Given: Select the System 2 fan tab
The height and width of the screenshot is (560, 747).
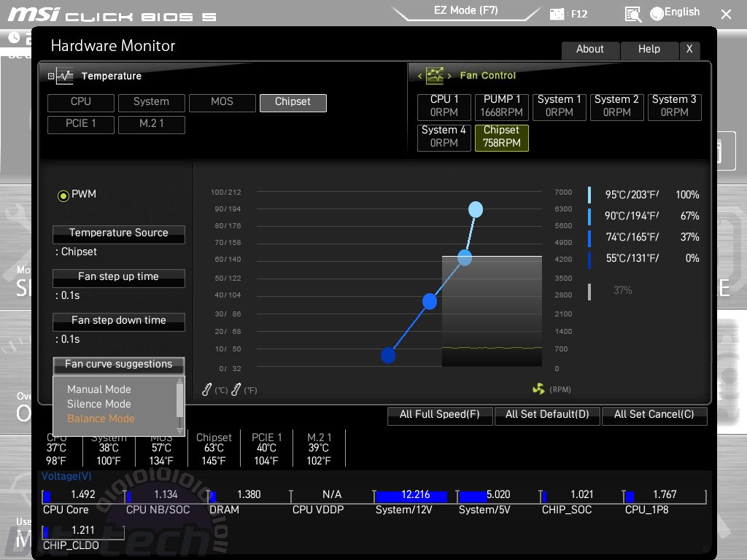Looking at the screenshot, I should pos(617,106).
